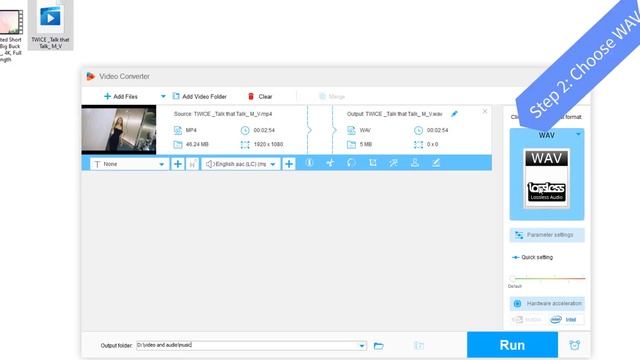Click output size 5 MB
This screenshot has height=360, width=640.
pos(366,144)
